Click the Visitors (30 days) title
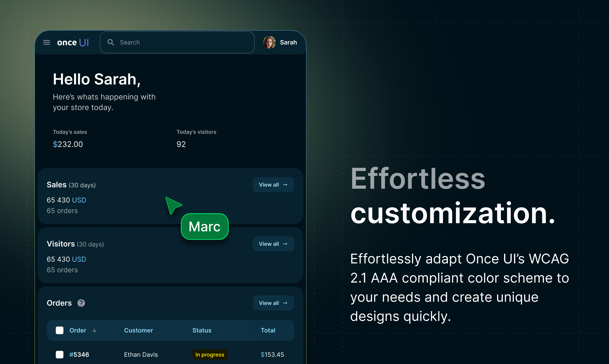The width and height of the screenshot is (609, 364). [x=75, y=244]
